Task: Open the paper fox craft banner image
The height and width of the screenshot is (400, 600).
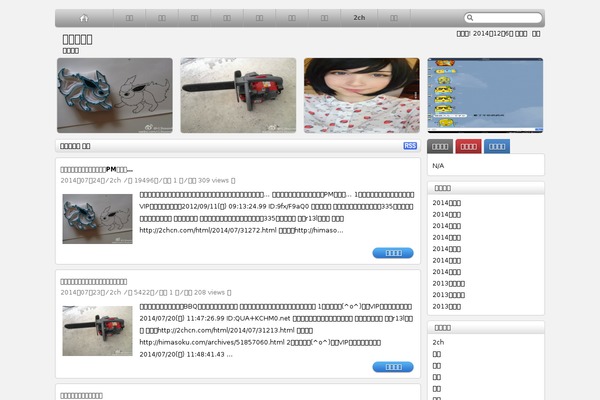Action: tap(115, 95)
